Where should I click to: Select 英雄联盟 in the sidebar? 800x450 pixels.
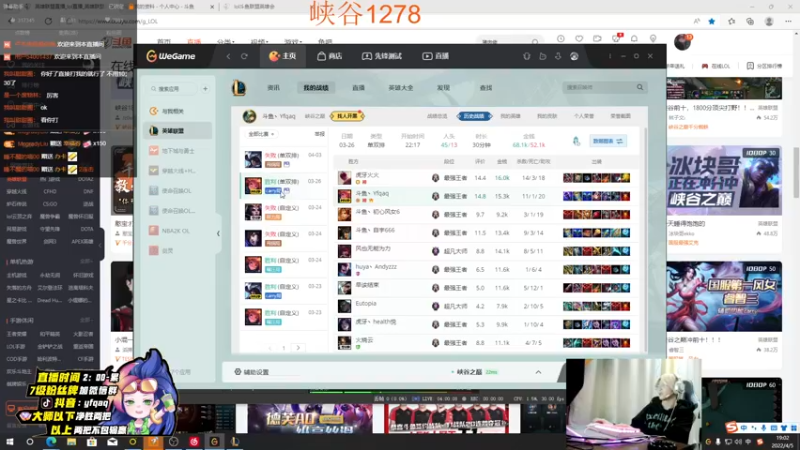(178, 131)
